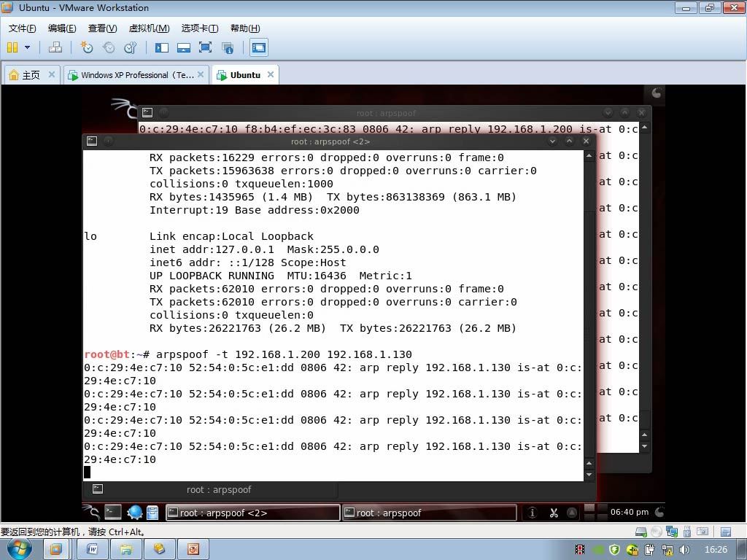Open the 帮助(H) menu
The image size is (747, 560).
tap(245, 28)
